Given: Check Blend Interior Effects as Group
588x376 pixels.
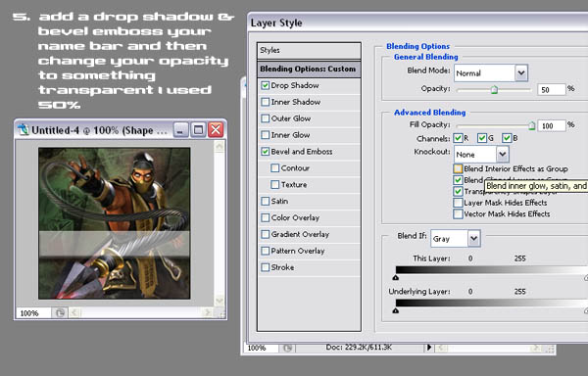Looking at the screenshot, I should [458, 168].
